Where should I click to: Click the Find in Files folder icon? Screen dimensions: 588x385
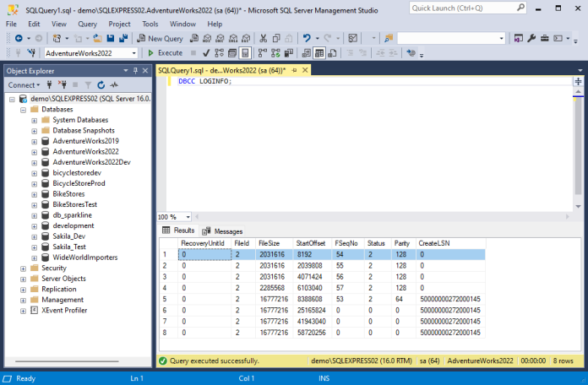point(389,38)
